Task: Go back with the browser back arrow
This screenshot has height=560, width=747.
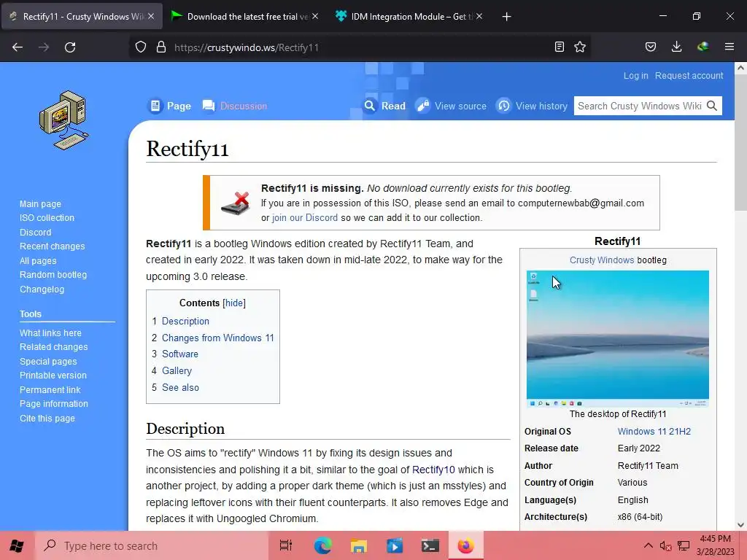Action: click(18, 47)
